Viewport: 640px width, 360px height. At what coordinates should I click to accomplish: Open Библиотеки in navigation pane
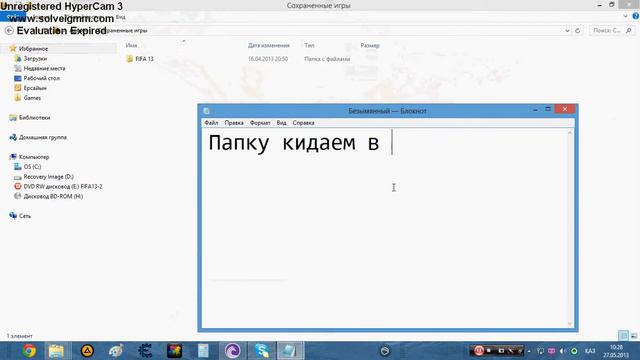pos(34,118)
